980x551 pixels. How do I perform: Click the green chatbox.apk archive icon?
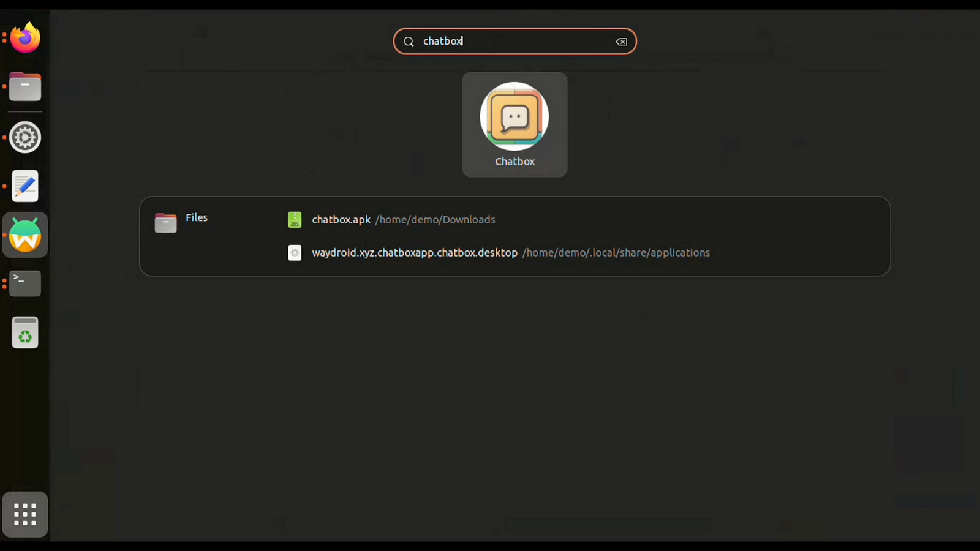click(295, 220)
